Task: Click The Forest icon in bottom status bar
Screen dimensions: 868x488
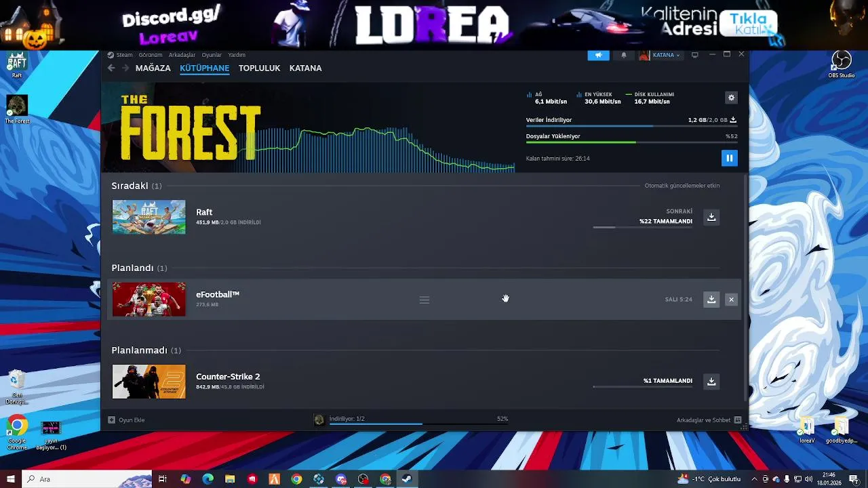Action: coord(319,420)
